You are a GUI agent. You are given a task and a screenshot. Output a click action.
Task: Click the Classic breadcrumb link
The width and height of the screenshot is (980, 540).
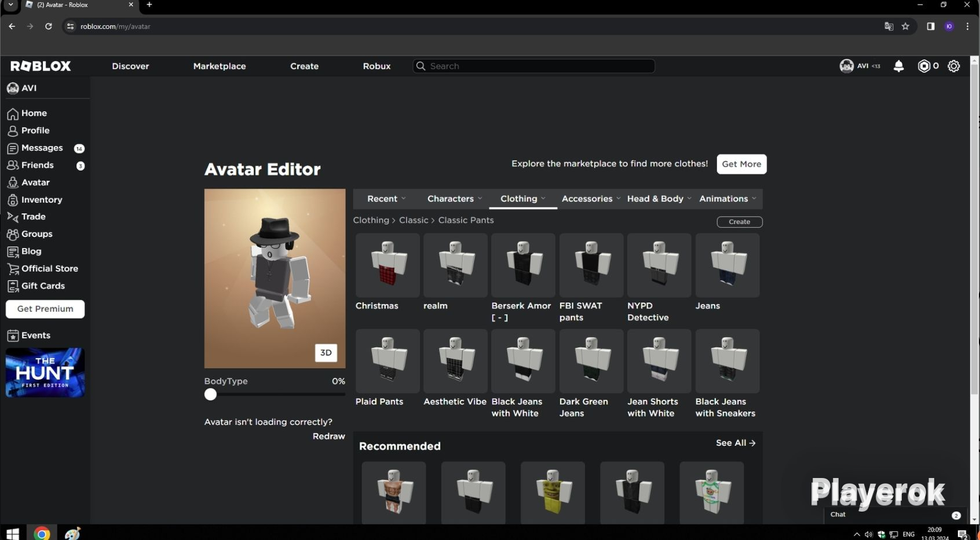click(414, 220)
